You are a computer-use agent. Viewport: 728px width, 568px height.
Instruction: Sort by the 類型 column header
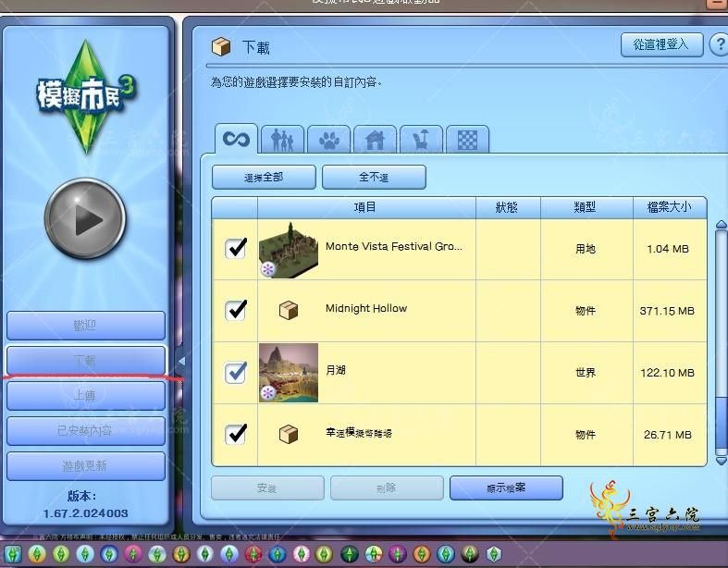[x=586, y=207]
